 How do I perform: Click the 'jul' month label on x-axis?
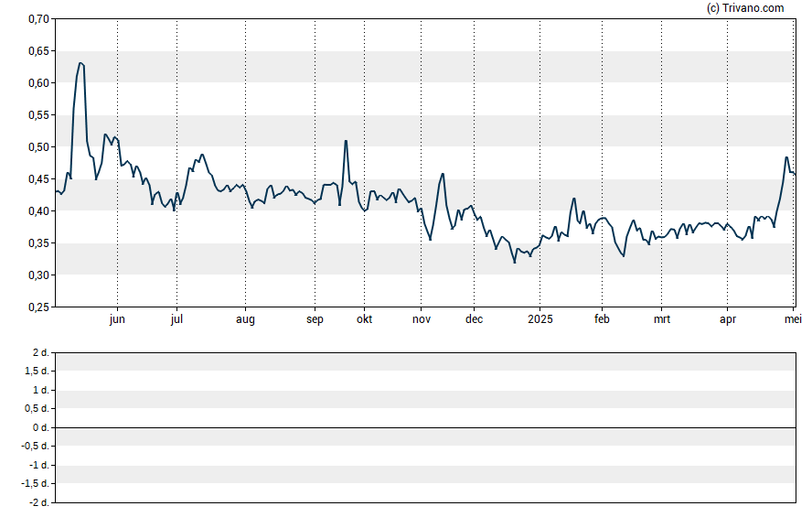(x=176, y=319)
